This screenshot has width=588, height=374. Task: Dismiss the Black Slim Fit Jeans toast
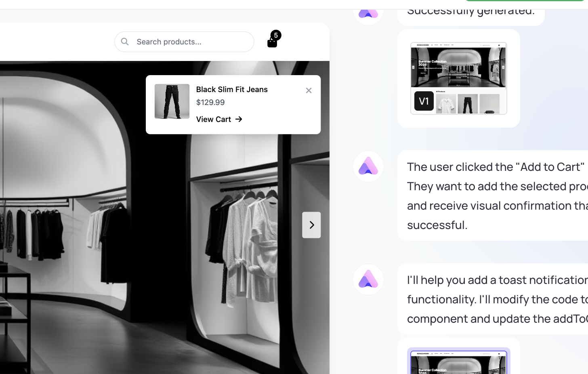coord(309,90)
